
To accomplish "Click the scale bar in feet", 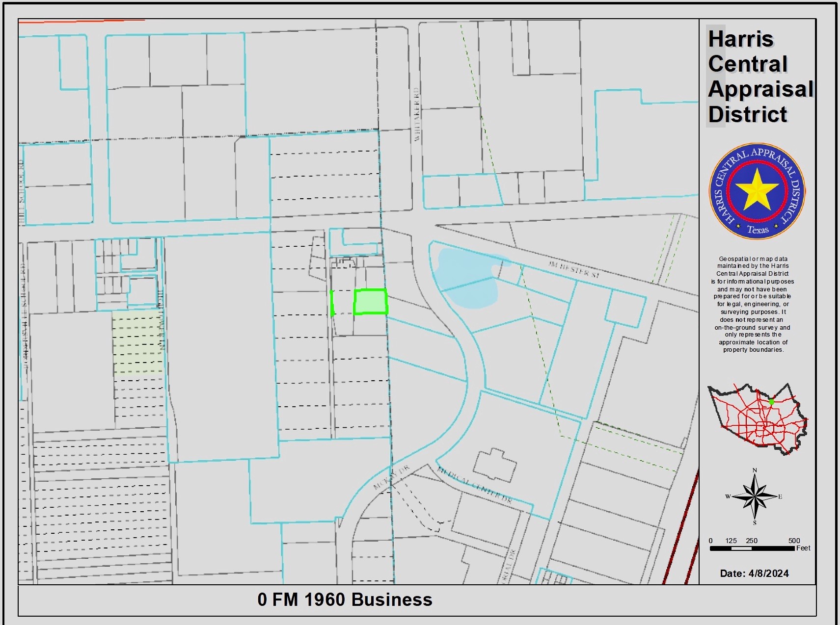I will (x=752, y=548).
